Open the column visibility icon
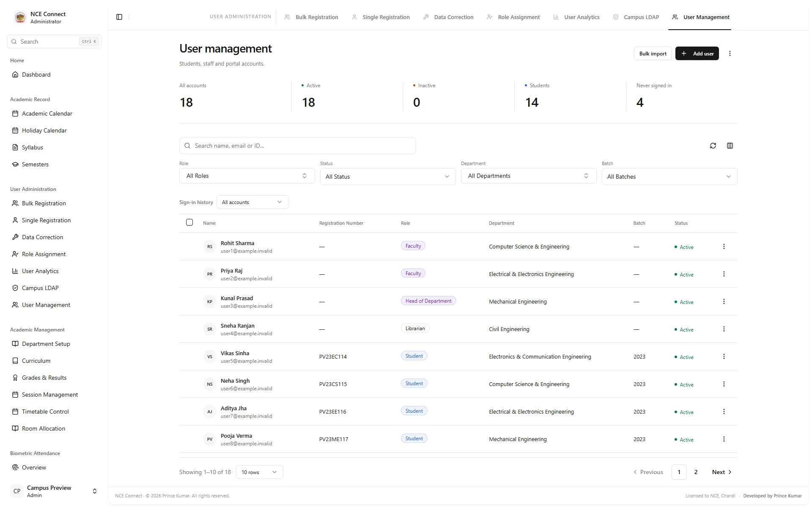812x508 pixels. pos(730,146)
